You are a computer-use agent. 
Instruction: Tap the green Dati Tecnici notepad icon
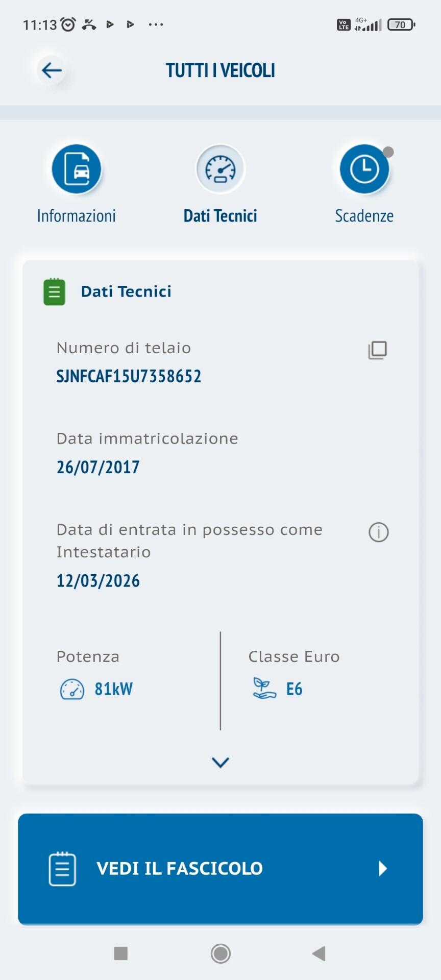click(55, 292)
